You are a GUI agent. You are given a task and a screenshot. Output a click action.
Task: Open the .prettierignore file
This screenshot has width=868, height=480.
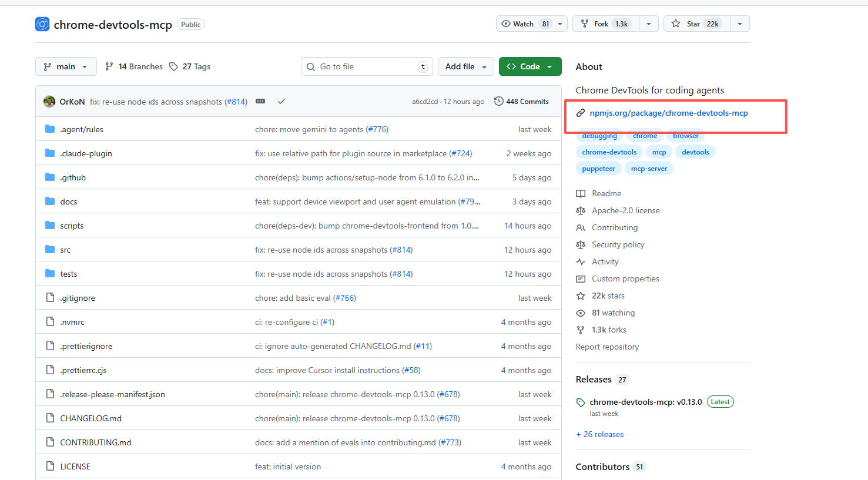pyautogui.click(x=86, y=346)
